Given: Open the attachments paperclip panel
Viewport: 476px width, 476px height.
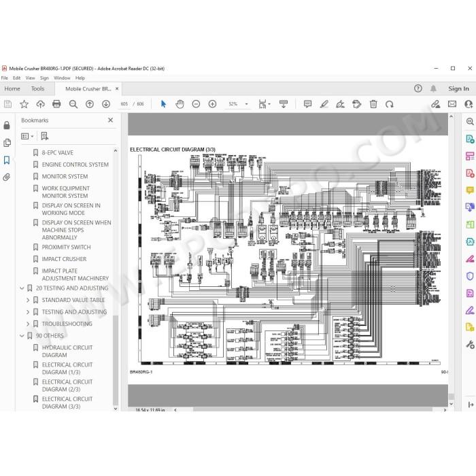Looking at the screenshot, I should 7,177.
